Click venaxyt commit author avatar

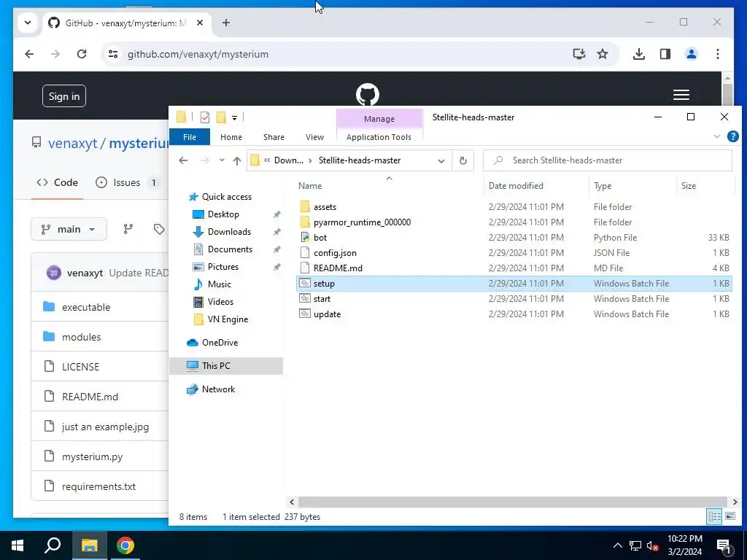pyautogui.click(x=54, y=273)
